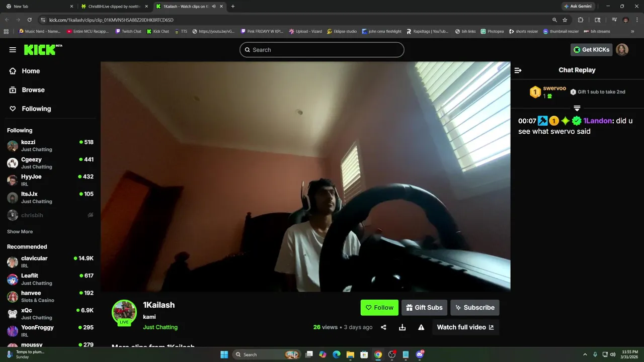Share this clip
644x362 pixels.
point(383,327)
